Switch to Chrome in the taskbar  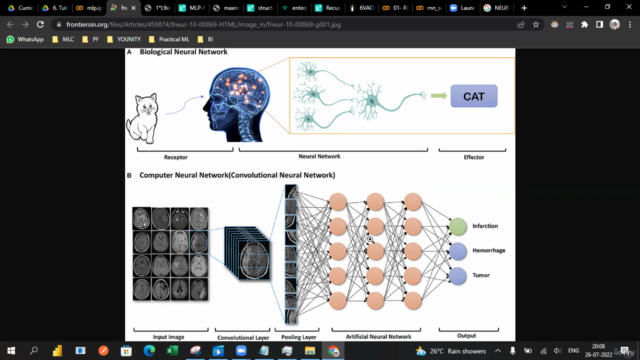333,351
